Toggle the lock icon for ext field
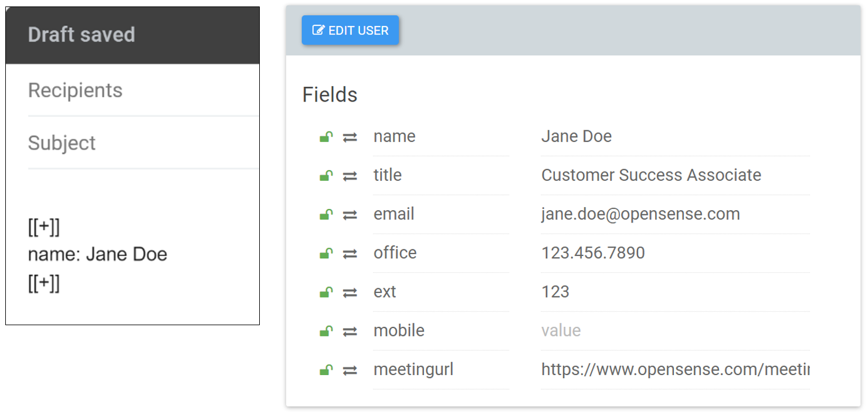868x415 pixels. [326, 292]
